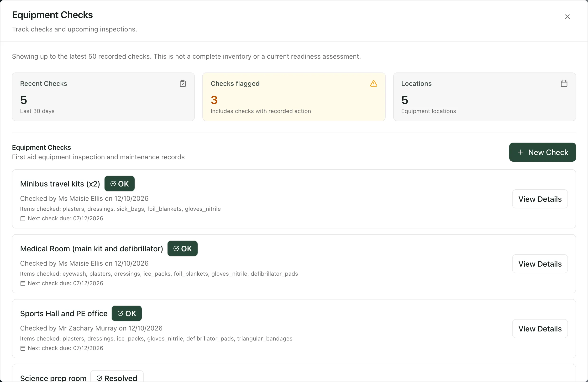
Task: Click 'Track checks and upcoming inspections.' subtitle
Action: click(x=75, y=29)
